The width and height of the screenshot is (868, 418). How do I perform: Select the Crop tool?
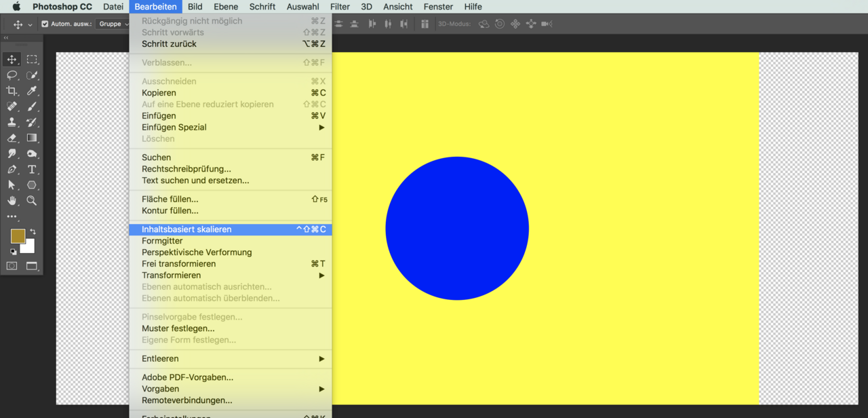click(x=12, y=91)
